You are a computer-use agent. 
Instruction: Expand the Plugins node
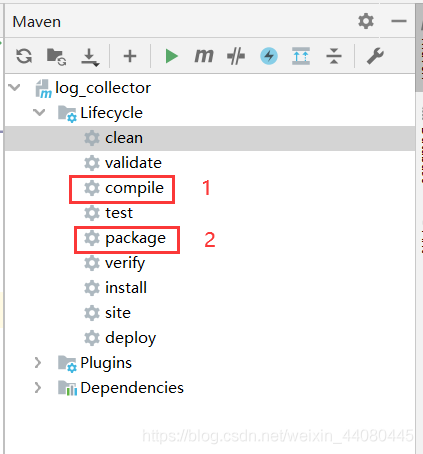[x=38, y=363]
